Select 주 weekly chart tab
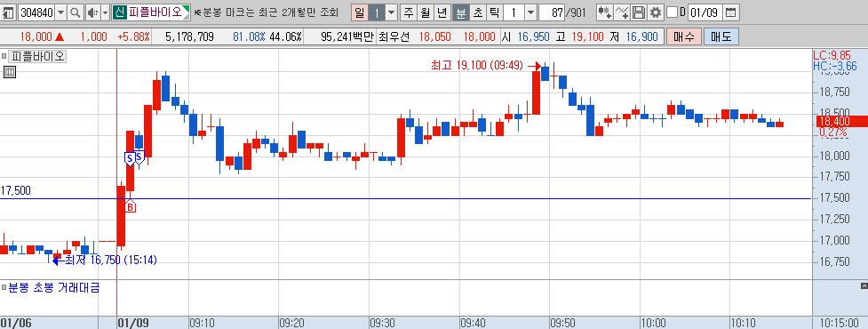 (x=409, y=12)
